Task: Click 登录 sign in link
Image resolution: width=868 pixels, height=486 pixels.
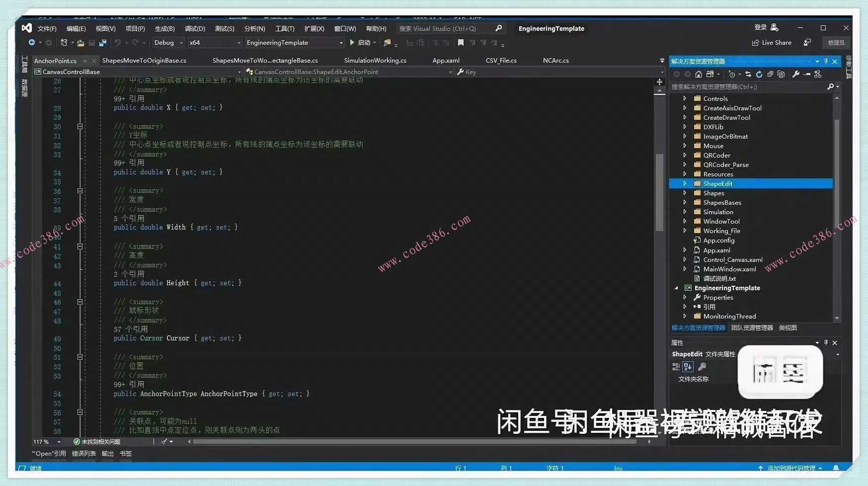Action: point(760,27)
